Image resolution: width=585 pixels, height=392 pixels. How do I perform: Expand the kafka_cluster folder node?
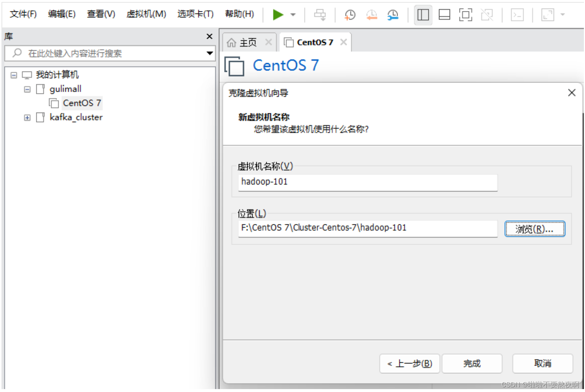pos(27,118)
